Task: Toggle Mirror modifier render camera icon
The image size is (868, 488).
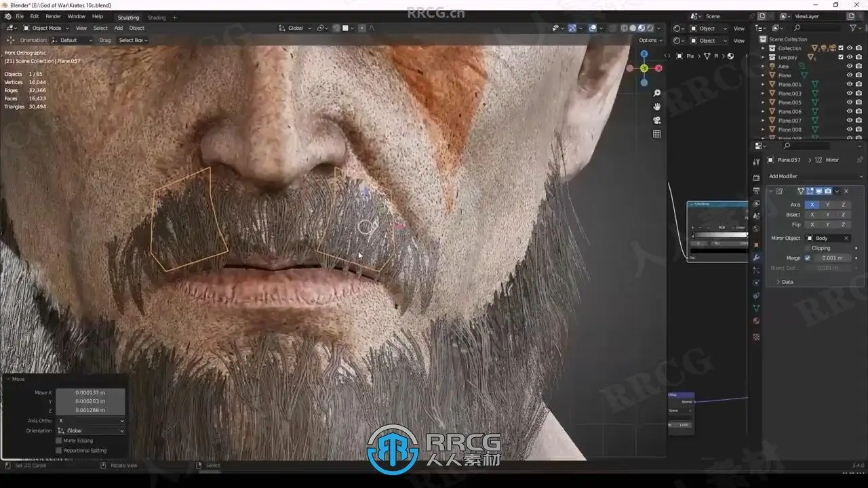Action: coord(827,191)
